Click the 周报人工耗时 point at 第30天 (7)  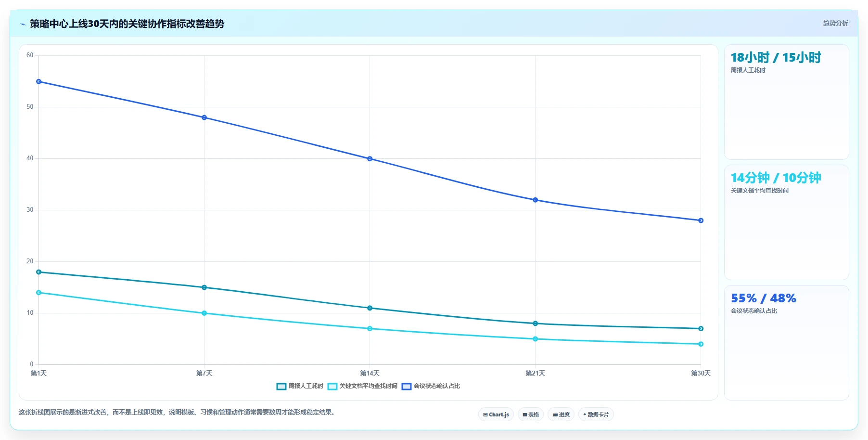click(701, 329)
